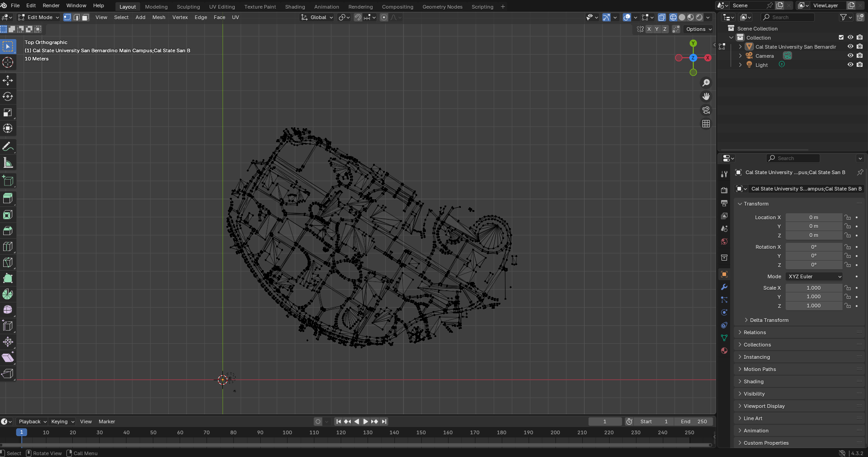868x457 pixels.
Task: Select the Annotate tool
Action: (8, 147)
